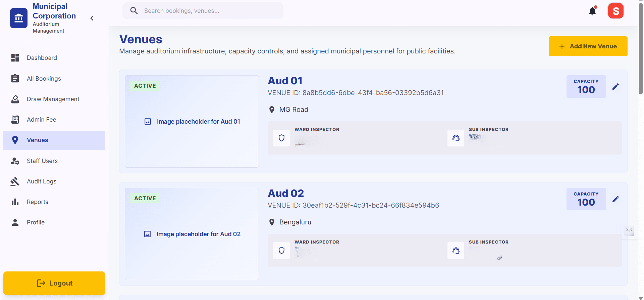Click the Profile person icon
The width and height of the screenshot is (644, 300).
pyautogui.click(x=15, y=222)
